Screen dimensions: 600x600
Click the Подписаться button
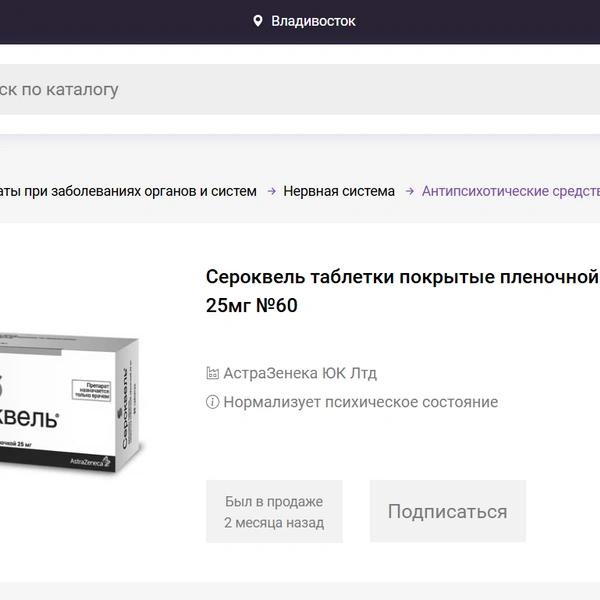click(448, 511)
